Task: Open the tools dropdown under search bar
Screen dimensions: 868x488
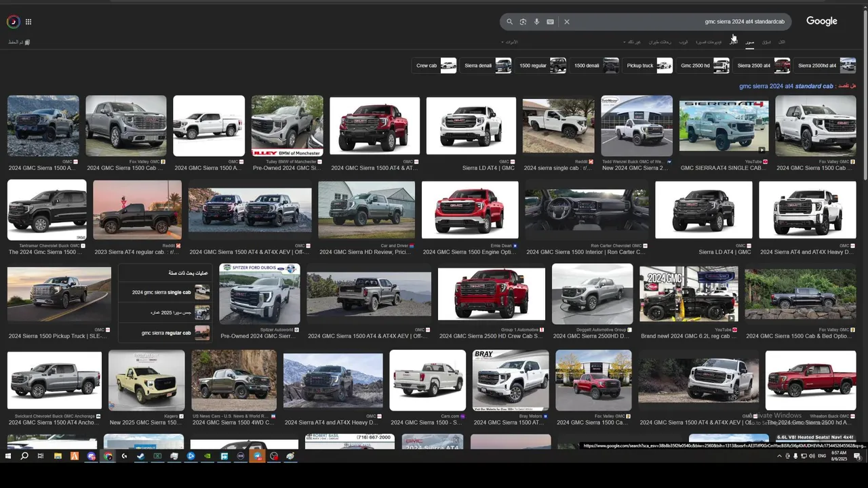Action: (x=509, y=42)
